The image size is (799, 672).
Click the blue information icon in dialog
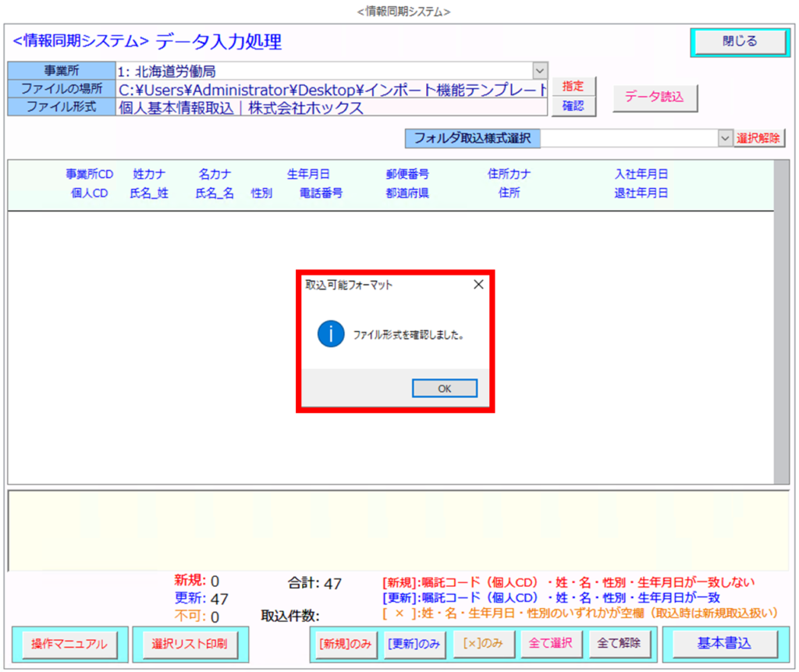pyautogui.click(x=330, y=334)
